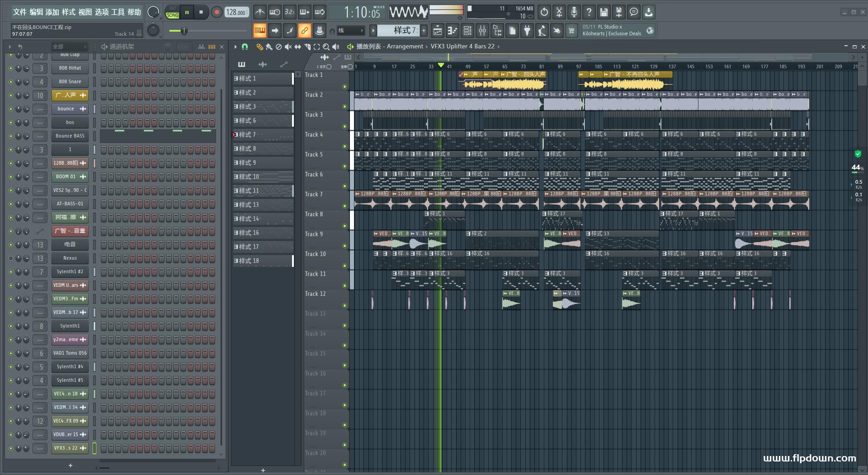Click the song position slider
This screenshot has height=475, width=868.
click(x=208, y=31)
